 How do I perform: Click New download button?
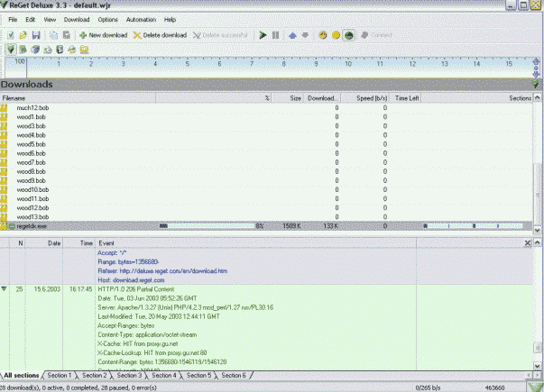coord(104,35)
